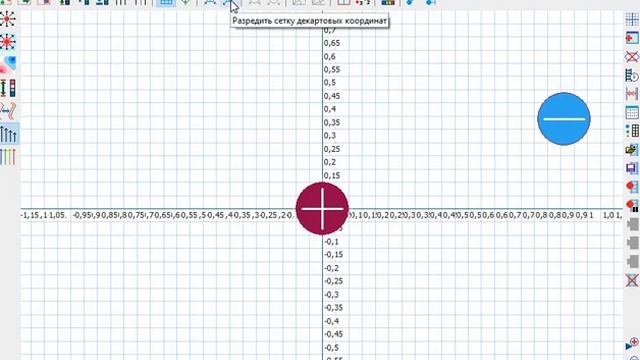Click the y-axis label '-0,15'
Screen dimensions: 640x360
pos(333,255)
